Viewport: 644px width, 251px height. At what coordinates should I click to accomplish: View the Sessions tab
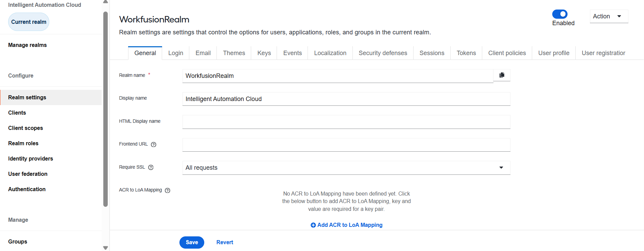pyautogui.click(x=432, y=53)
